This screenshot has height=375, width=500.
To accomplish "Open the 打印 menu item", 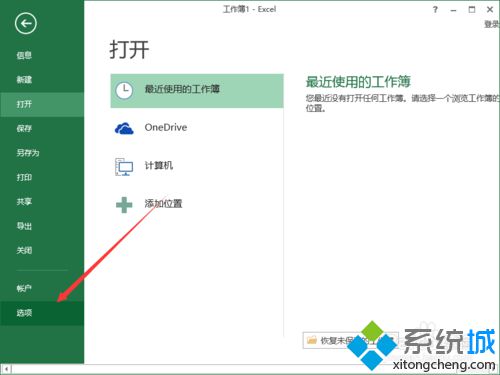I will pyautogui.click(x=42, y=177).
